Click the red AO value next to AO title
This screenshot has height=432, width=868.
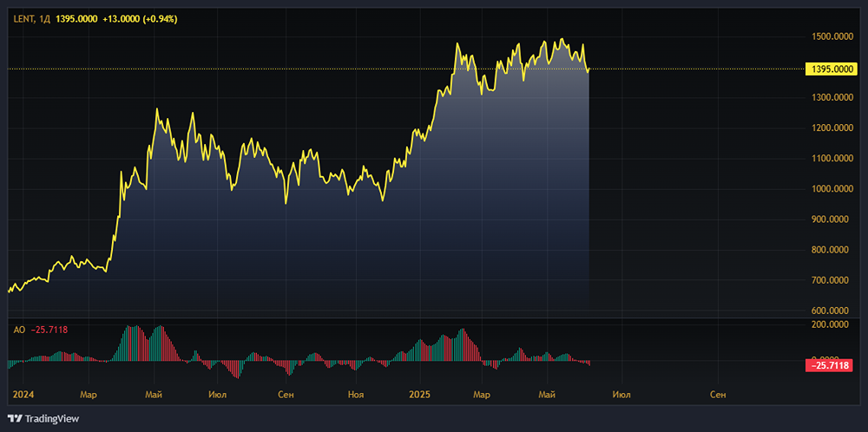[x=49, y=329]
